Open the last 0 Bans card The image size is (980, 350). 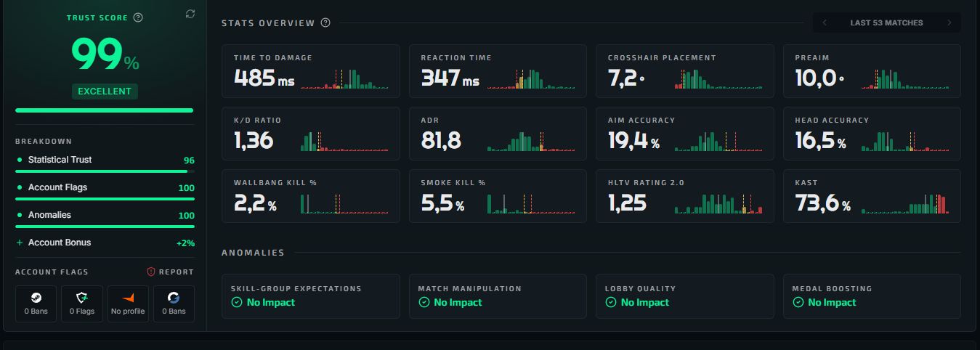174,304
